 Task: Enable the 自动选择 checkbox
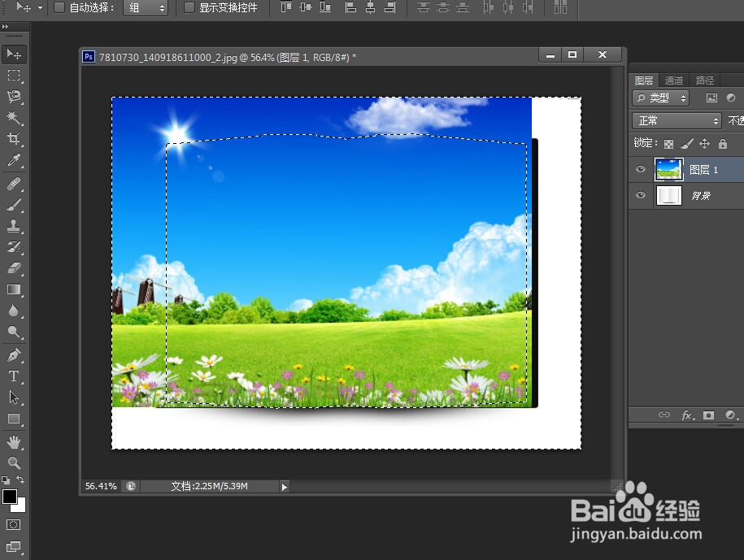[59, 7]
